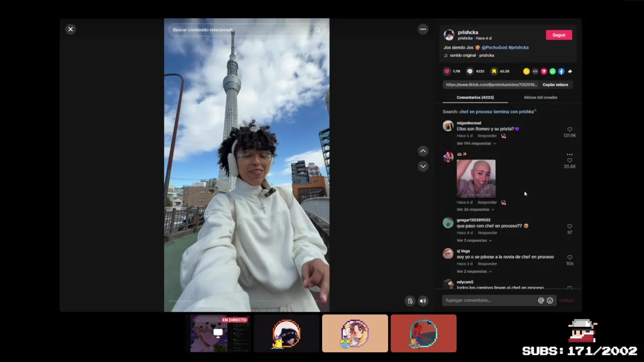Screen dimensions: 644x362
Task: Open the bald-person image in comment
Action: tap(476, 178)
